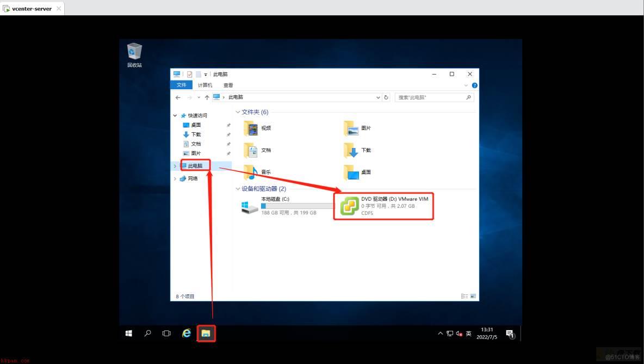Viewport: 644px width, 364px height.
Task: Collapse the Quick Access tree node
Action: point(175,116)
